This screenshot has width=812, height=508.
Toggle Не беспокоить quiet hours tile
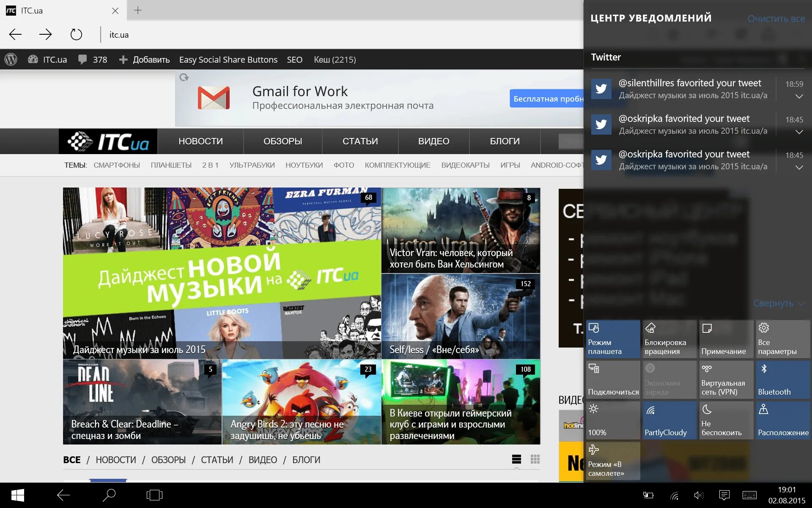click(726, 420)
